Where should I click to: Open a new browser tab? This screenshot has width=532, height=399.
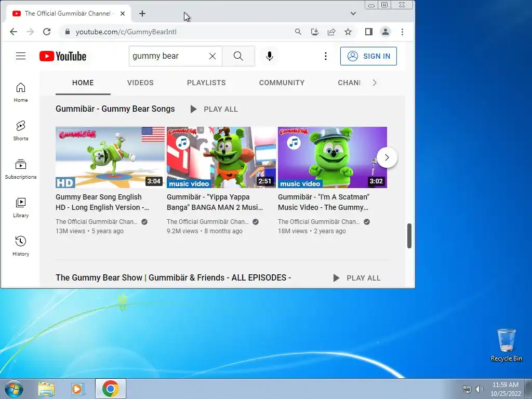point(142,14)
